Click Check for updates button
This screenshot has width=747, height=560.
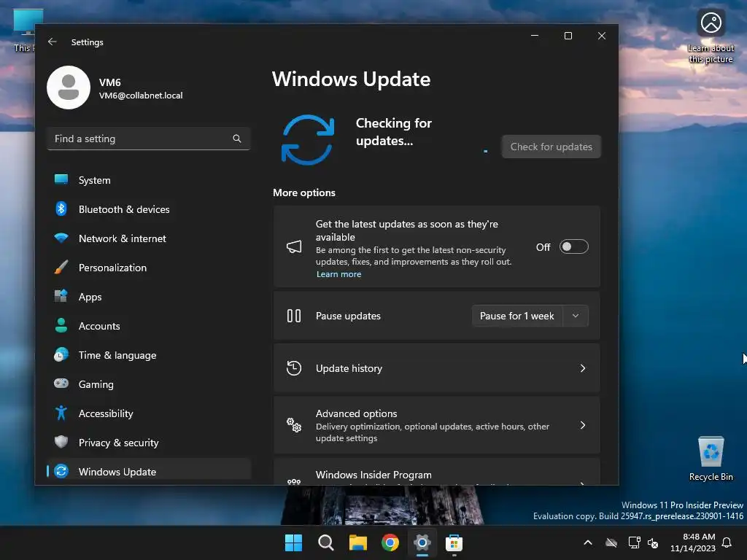click(551, 147)
